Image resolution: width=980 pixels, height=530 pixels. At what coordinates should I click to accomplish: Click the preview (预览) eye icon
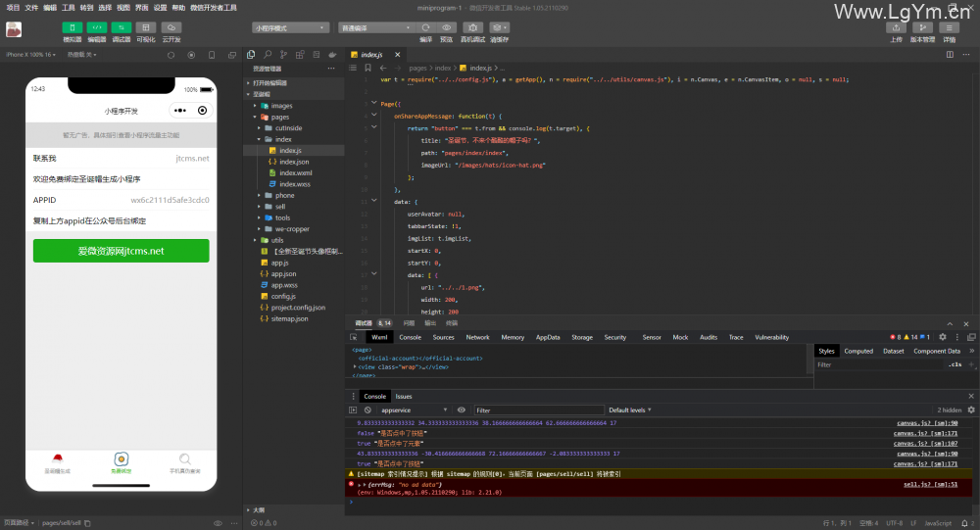click(x=446, y=27)
